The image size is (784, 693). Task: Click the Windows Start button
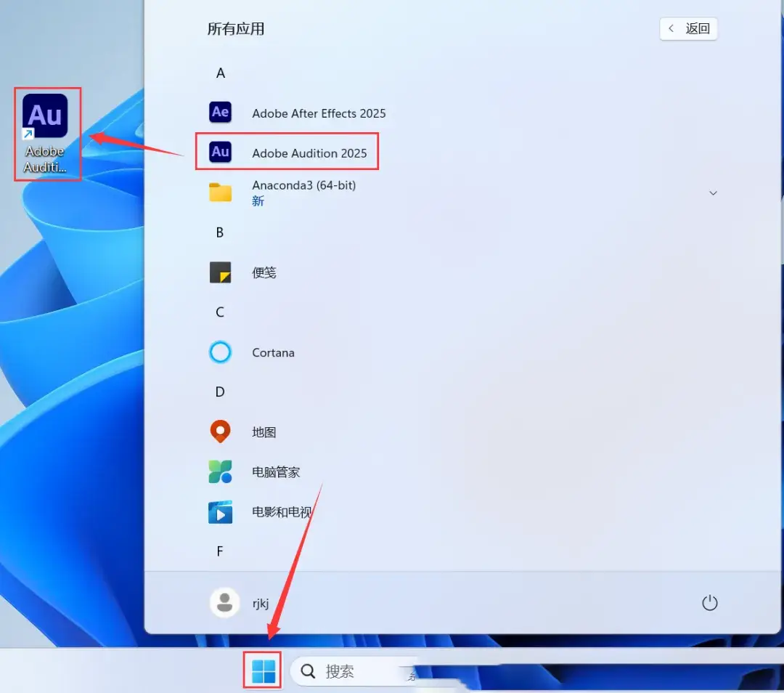263,671
